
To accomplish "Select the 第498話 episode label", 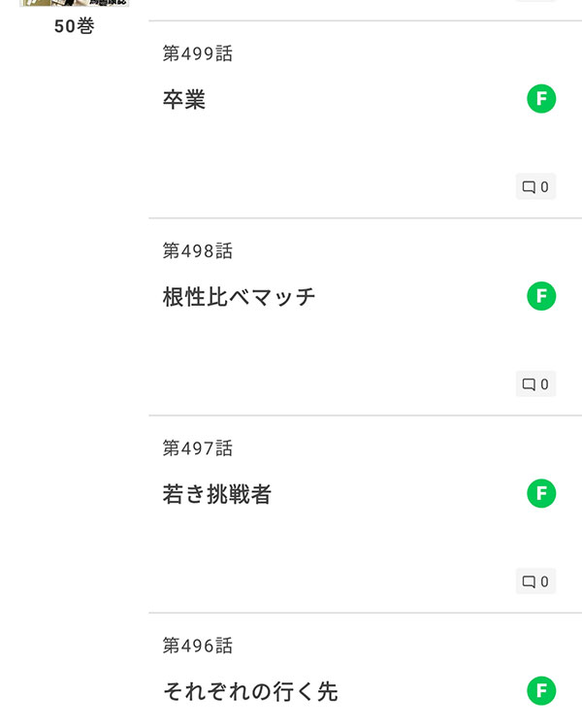I will click(x=198, y=250).
